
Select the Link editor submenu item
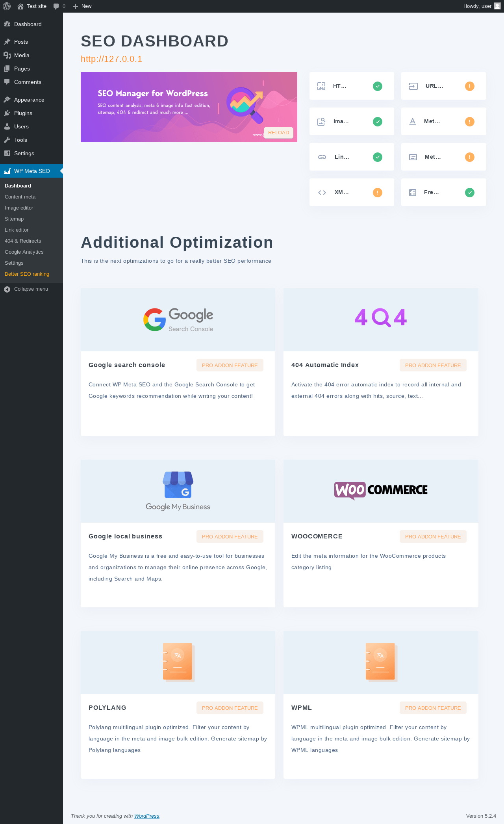point(17,230)
